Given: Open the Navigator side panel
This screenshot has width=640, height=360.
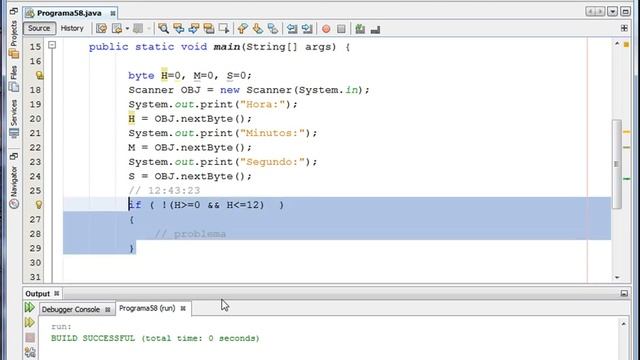Looking at the screenshot, I should pos(14,186).
